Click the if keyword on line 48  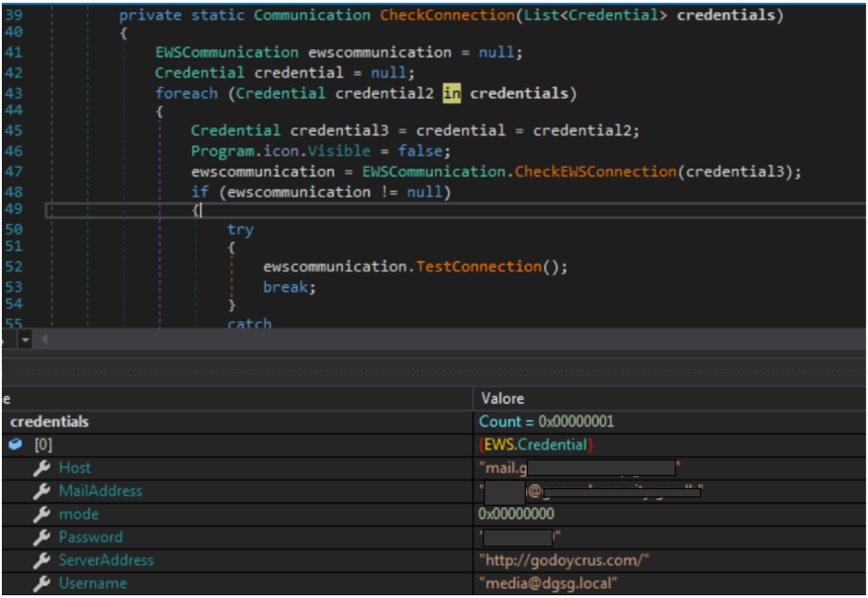pos(200,192)
